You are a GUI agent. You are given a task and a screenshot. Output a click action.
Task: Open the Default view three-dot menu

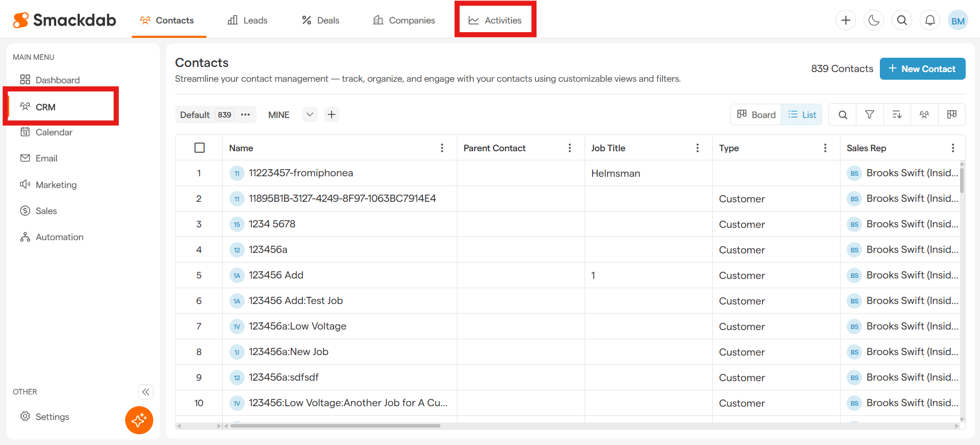point(245,115)
